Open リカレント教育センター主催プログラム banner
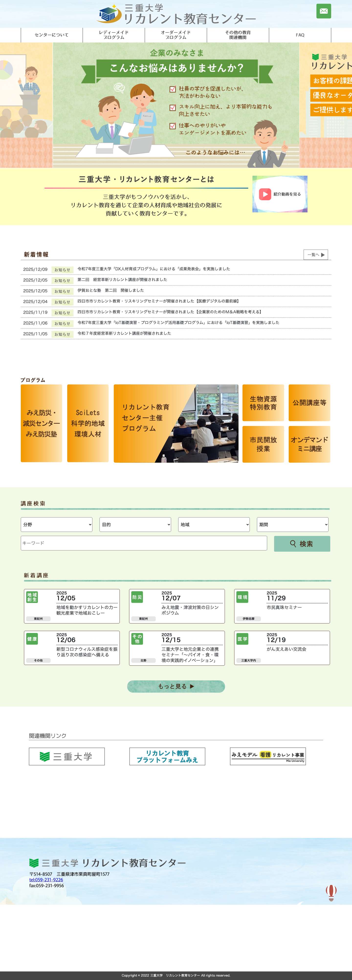Viewport: 352px width, 980px height. click(176, 423)
